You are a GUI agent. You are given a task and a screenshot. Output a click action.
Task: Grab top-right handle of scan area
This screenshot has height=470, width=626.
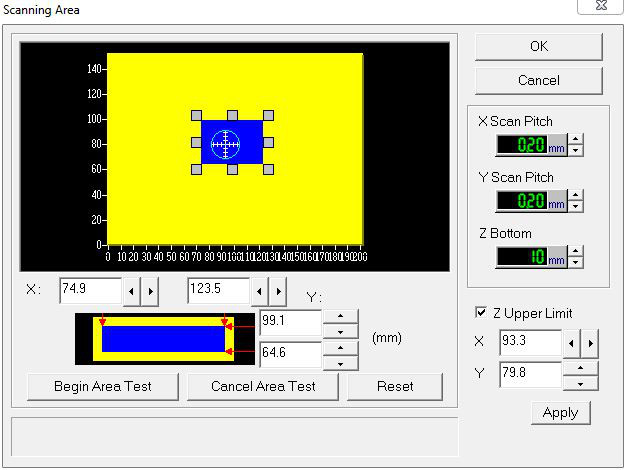(268, 116)
